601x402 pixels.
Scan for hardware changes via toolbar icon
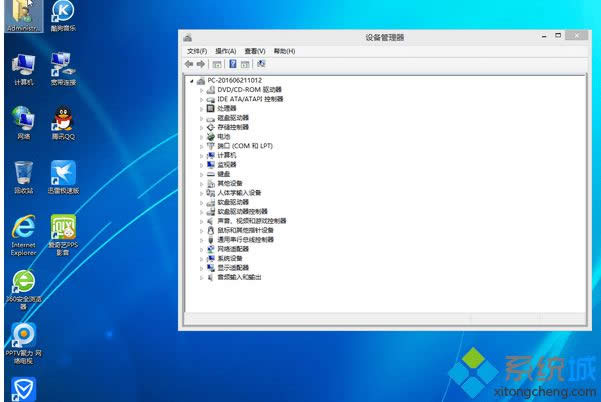click(261, 64)
